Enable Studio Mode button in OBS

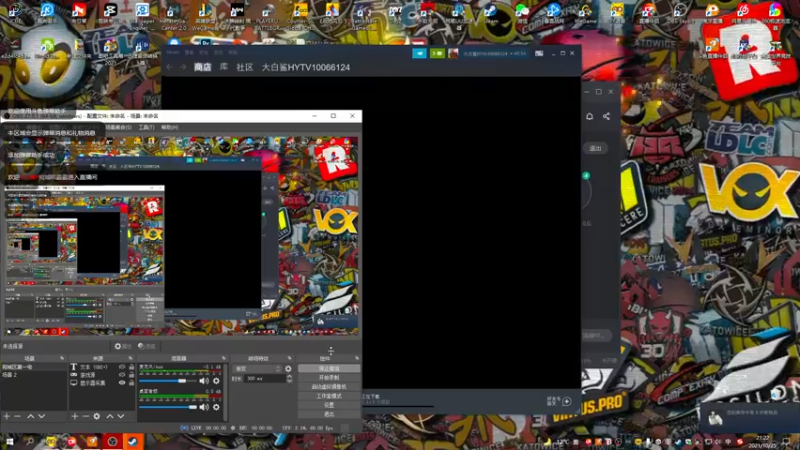(x=329, y=396)
